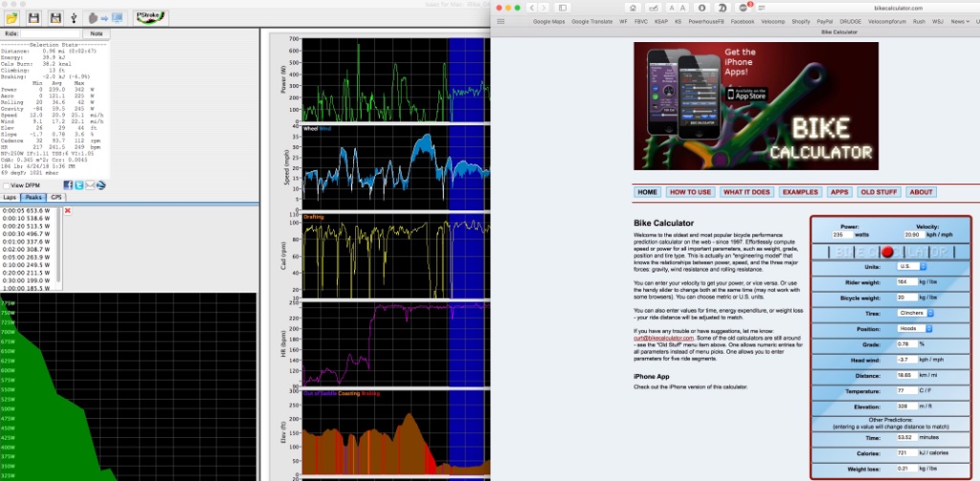
Task: Click the USB connection icon
Action: 75,18
